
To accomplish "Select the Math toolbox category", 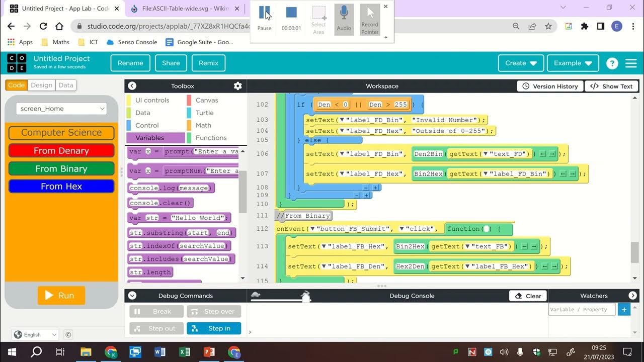I will click(x=203, y=125).
